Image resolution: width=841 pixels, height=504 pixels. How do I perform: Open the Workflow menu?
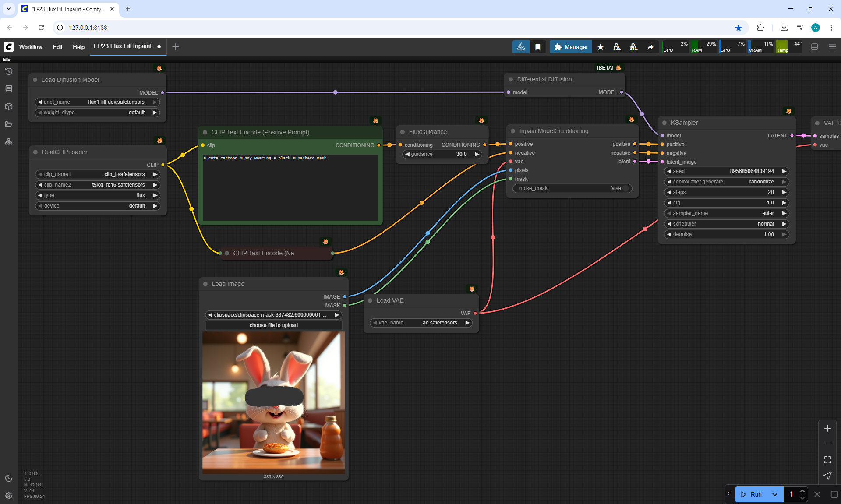pos(31,47)
